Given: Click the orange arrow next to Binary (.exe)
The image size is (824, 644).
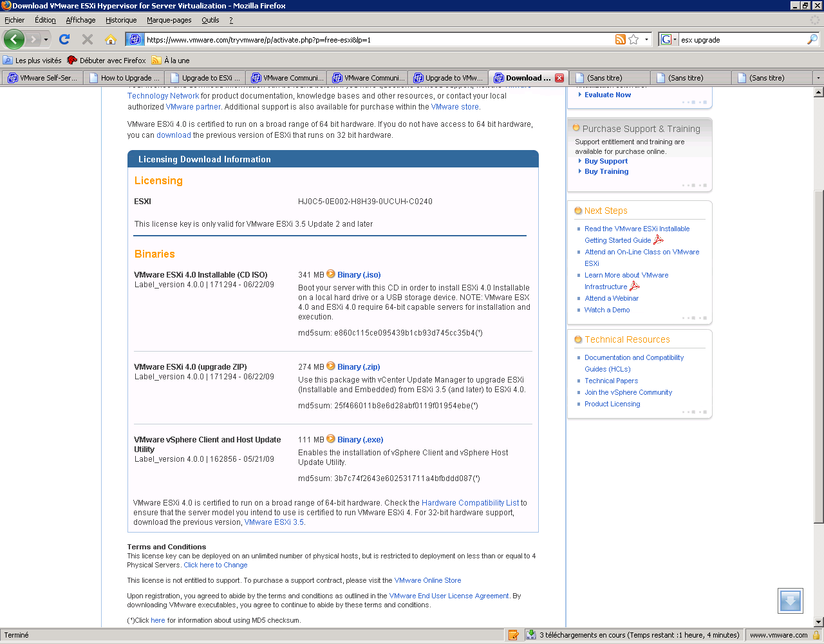Looking at the screenshot, I should (x=331, y=439).
